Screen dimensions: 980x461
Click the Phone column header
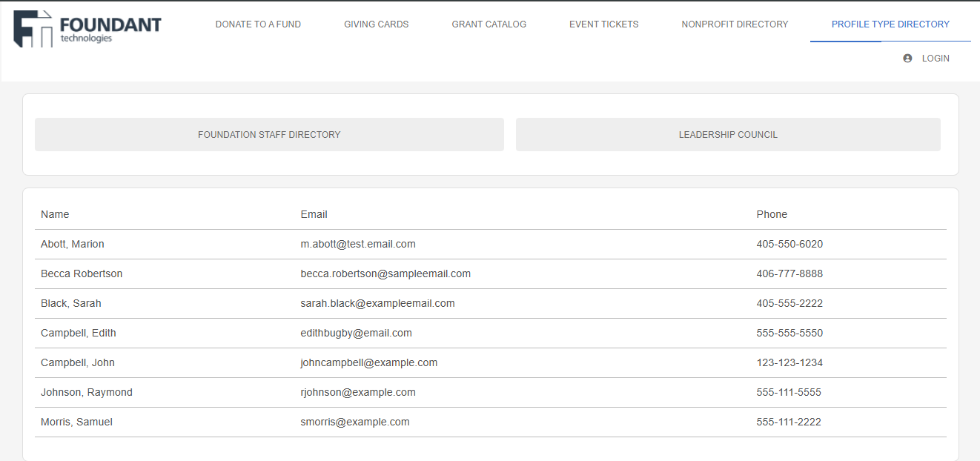click(772, 214)
